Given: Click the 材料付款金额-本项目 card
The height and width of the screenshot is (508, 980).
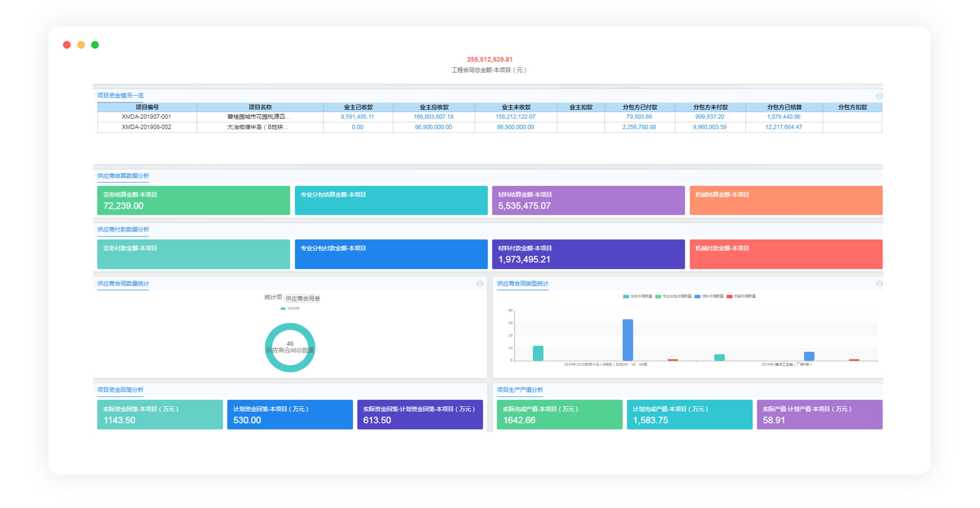Looking at the screenshot, I should pyautogui.click(x=588, y=254).
